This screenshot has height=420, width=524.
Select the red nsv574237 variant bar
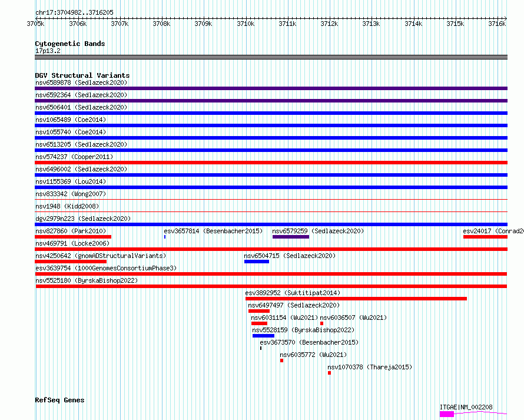point(271,163)
